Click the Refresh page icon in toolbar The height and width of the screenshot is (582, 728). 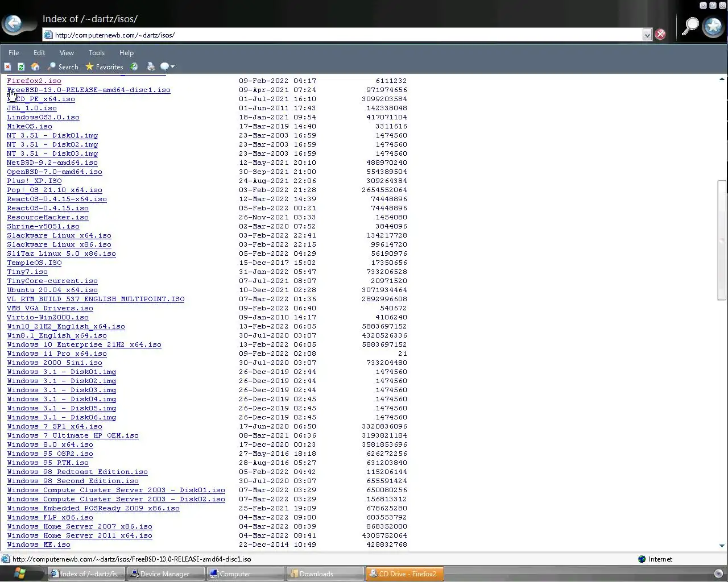click(21, 67)
